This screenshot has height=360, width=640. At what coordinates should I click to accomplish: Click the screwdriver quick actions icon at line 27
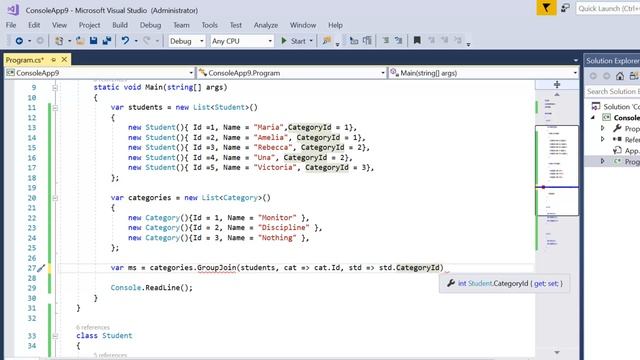[x=41, y=268]
